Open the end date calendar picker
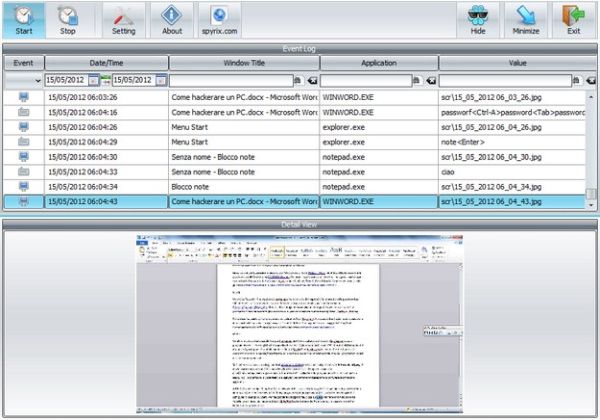The image size is (600, 420). 161,80
